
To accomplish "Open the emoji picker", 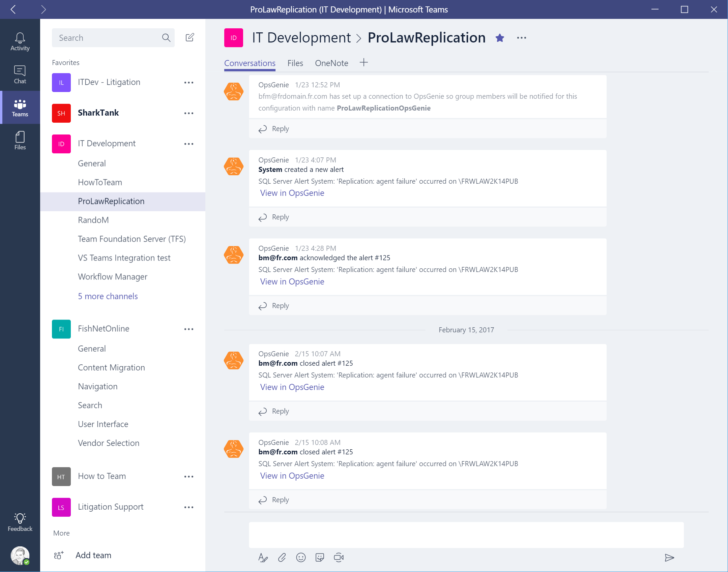I will [301, 558].
